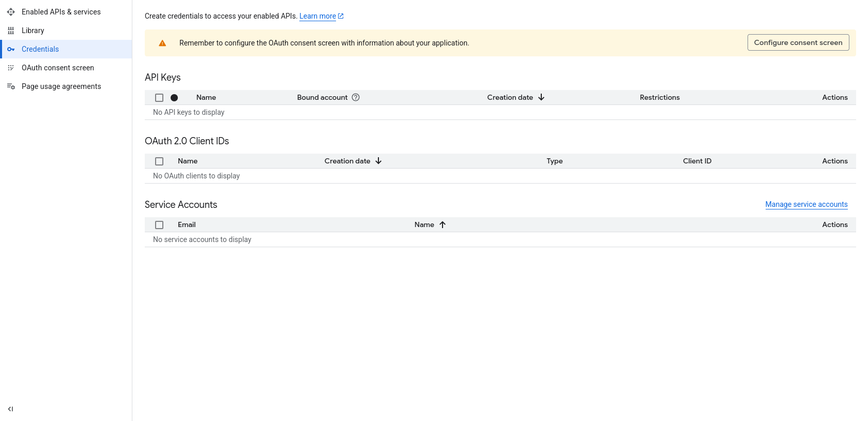Sort OAuth clients by Creation date arrow
Screen dimensions: 868x421
click(x=378, y=161)
